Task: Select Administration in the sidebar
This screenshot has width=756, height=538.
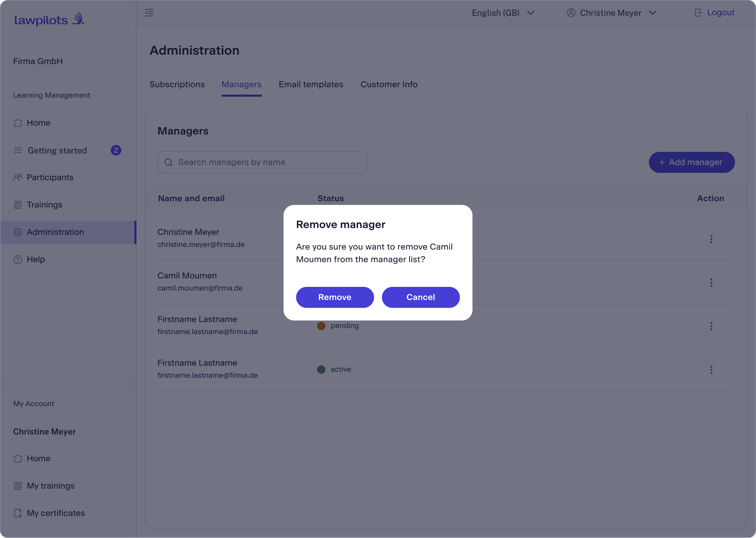Action: 68,232
